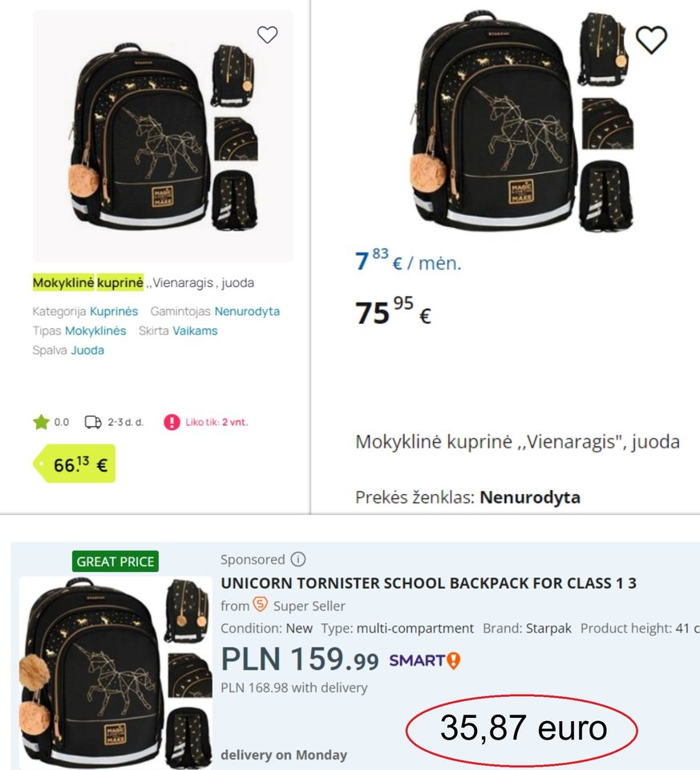Open the Kuprinės category link
This screenshot has height=770, width=700.
click(114, 311)
